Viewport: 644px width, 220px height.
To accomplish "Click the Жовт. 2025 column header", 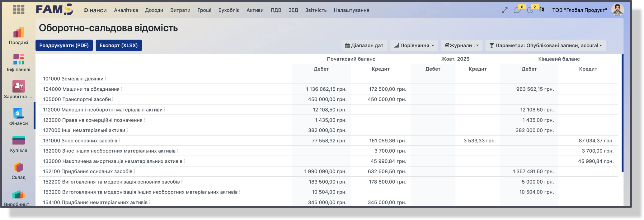I will 455,59.
